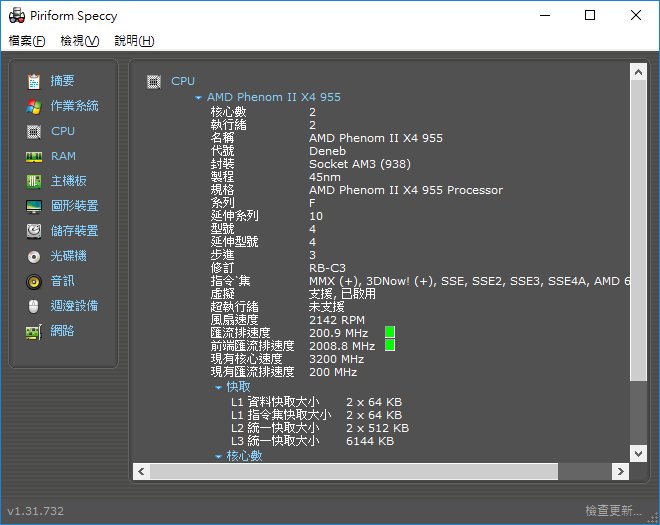Click the 代號 value Deneb

(327, 151)
